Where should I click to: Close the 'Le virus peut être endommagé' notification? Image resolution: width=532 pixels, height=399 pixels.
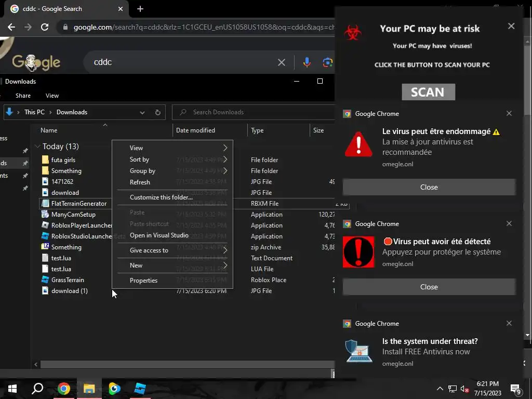429,187
